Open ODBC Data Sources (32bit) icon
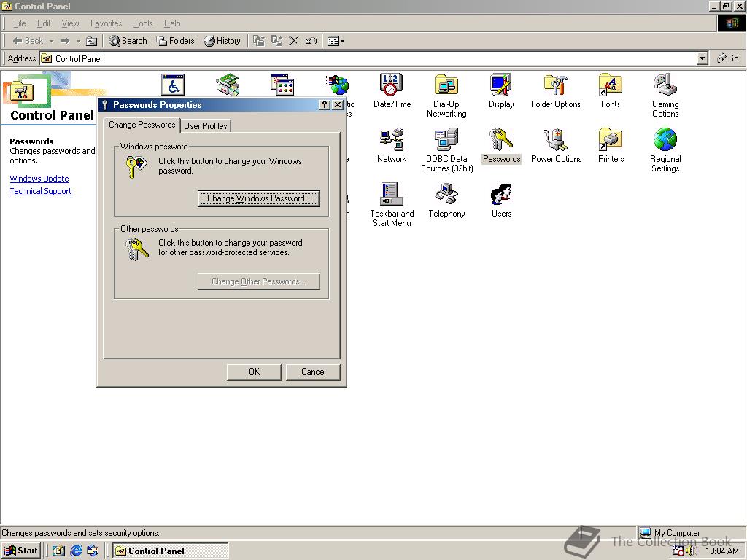The image size is (747, 560). tap(446, 150)
